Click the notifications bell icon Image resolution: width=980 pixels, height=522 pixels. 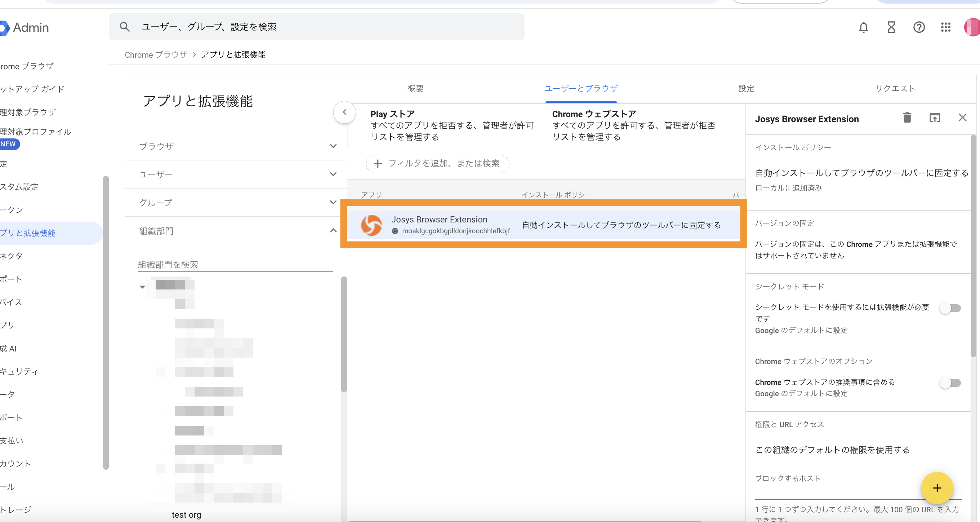coord(863,27)
